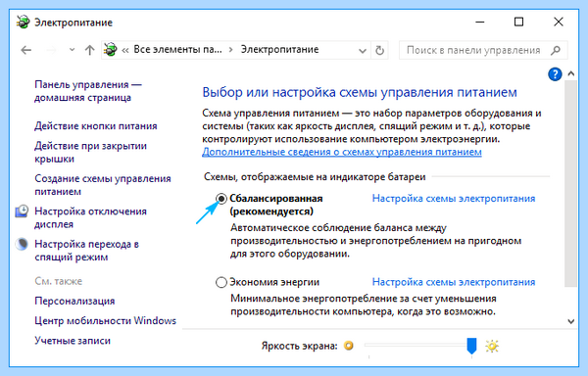Expand the breadcrumb chevron after Все элементы
The width and height of the screenshot is (588, 376).
231,50
